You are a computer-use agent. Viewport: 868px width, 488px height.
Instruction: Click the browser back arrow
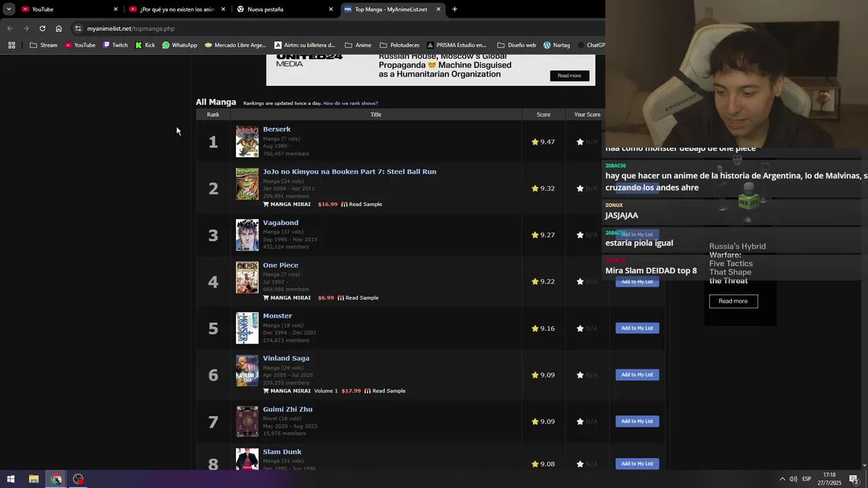[9, 28]
